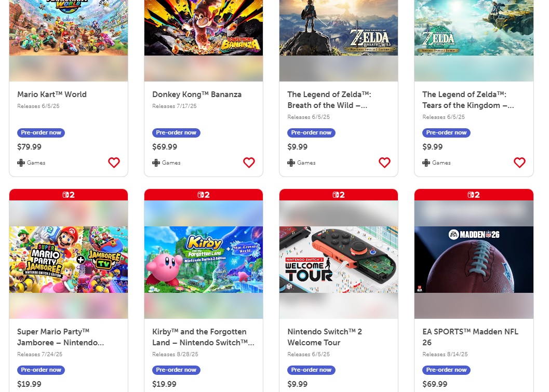
Task: Click Games icon on Breath of the Wild card
Action: 291,163
